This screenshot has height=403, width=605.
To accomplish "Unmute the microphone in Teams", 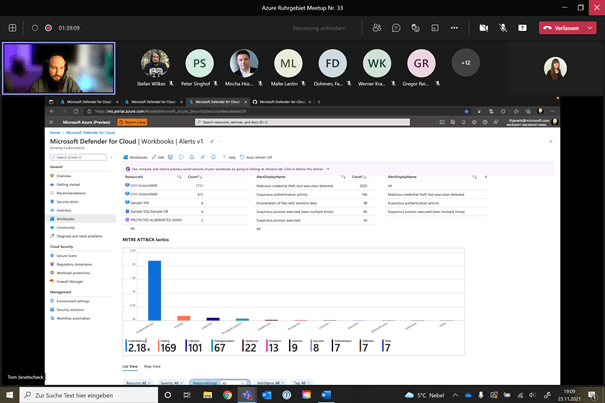I will [x=503, y=28].
